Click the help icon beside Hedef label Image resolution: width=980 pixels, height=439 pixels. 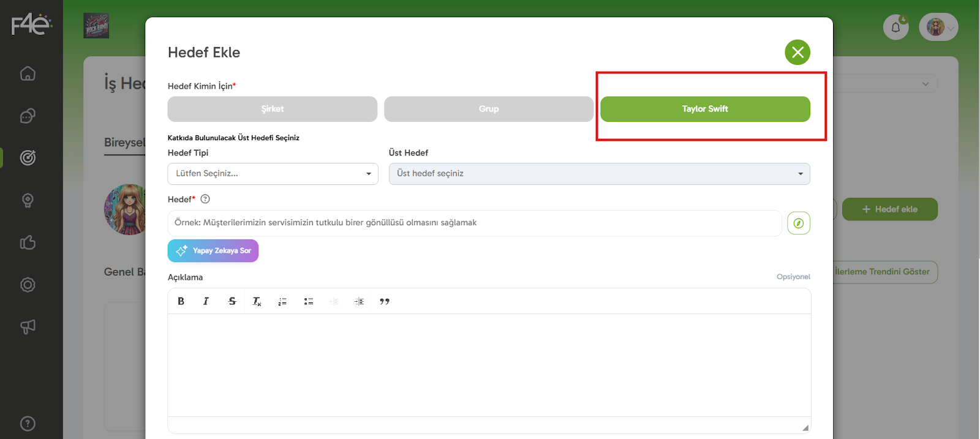(205, 199)
